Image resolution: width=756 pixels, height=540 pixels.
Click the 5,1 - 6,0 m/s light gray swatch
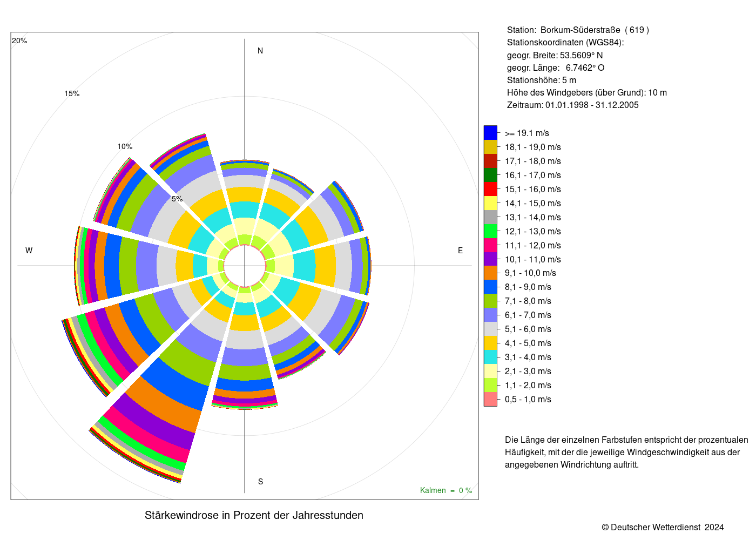click(x=490, y=329)
